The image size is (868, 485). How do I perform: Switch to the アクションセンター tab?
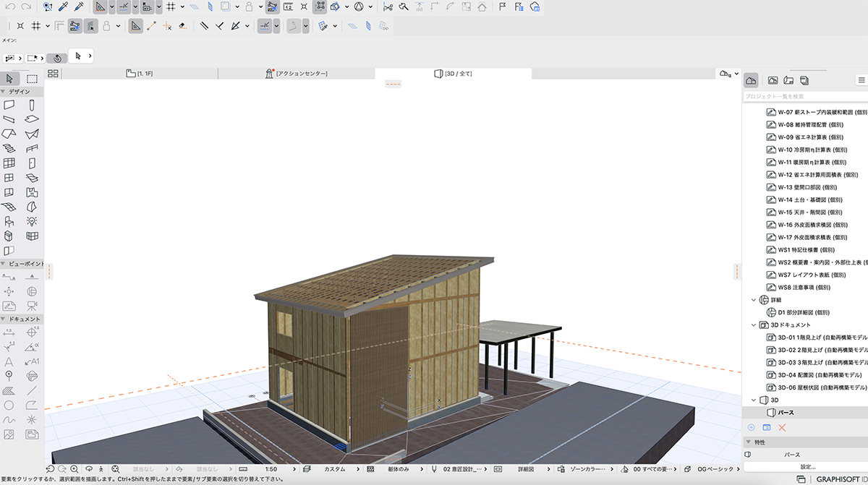point(297,74)
